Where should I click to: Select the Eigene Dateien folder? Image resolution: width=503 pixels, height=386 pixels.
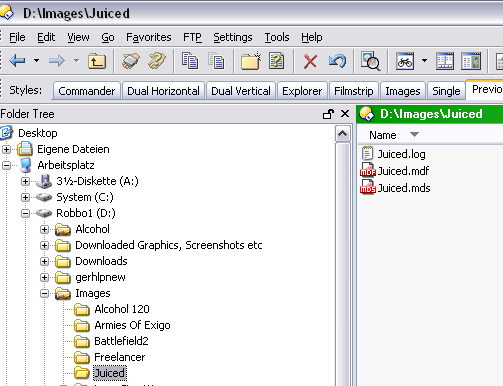click(x=73, y=149)
